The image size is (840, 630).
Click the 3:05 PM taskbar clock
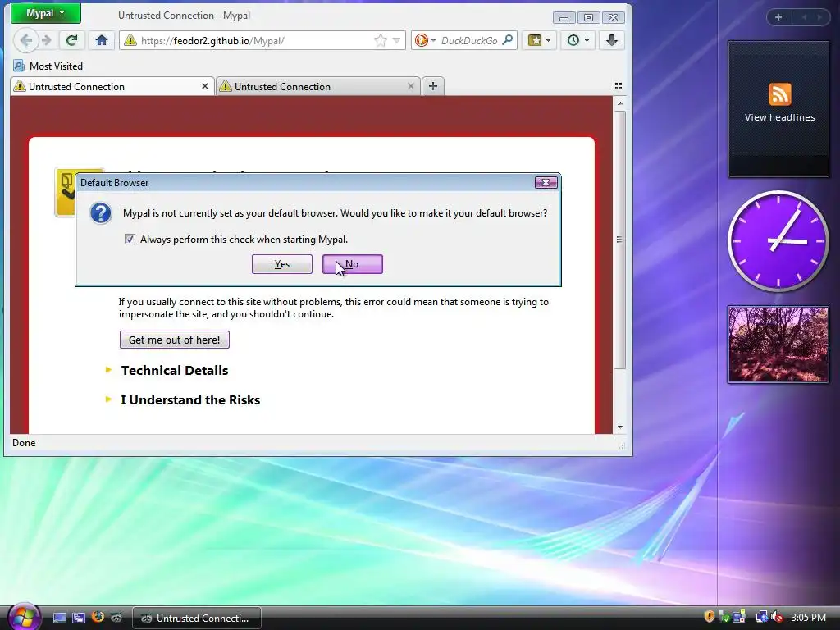pyautogui.click(x=808, y=617)
